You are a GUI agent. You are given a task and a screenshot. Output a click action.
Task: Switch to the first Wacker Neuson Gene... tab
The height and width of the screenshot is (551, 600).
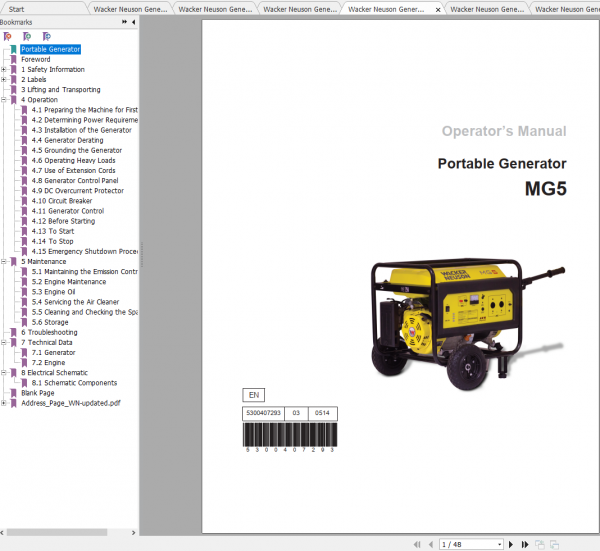130,9
